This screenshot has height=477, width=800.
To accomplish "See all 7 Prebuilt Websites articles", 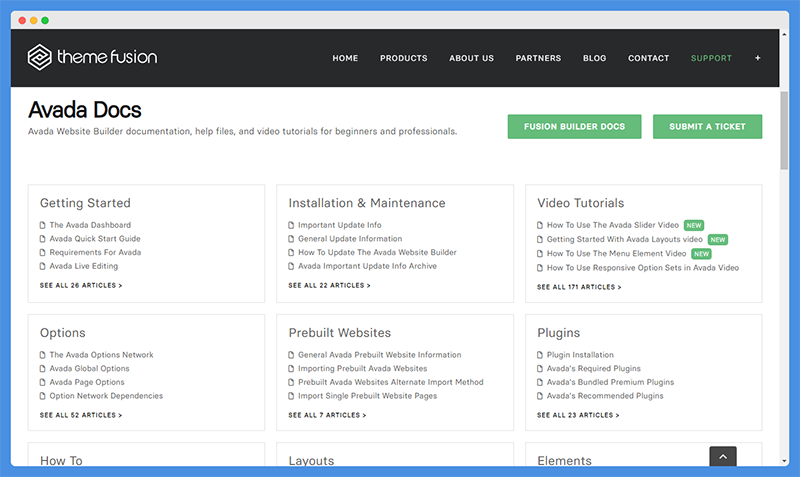I will (328, 415).
